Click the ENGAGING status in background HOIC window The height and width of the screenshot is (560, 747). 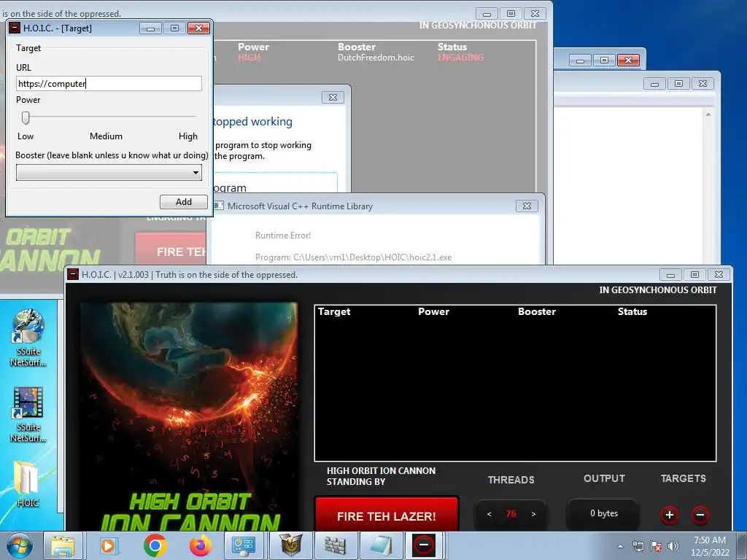(461, 58)
